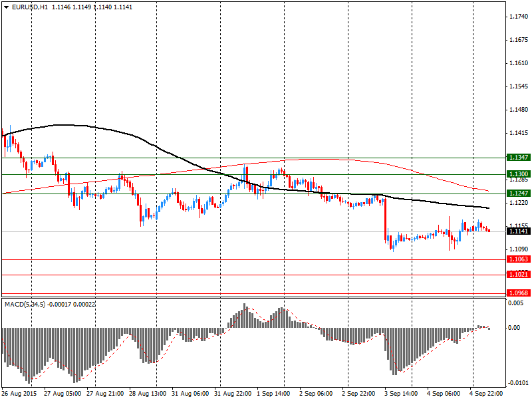The image size is (532, 399).
Task: Click the 28 Aug 13:00 time label
Action: pyautogui.click(x=147, y=394)
